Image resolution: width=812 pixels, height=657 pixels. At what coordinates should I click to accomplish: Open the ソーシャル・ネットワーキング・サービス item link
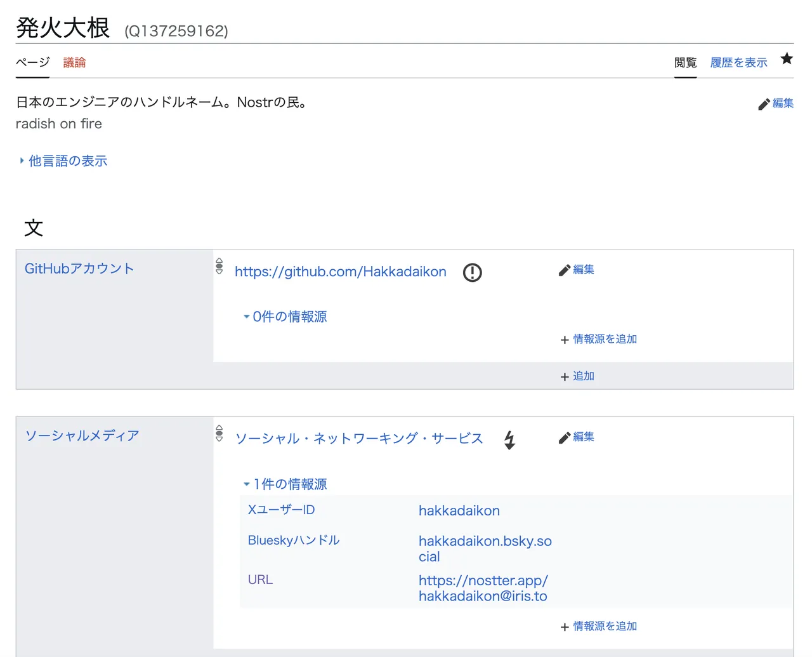click(x=358, y=438)
